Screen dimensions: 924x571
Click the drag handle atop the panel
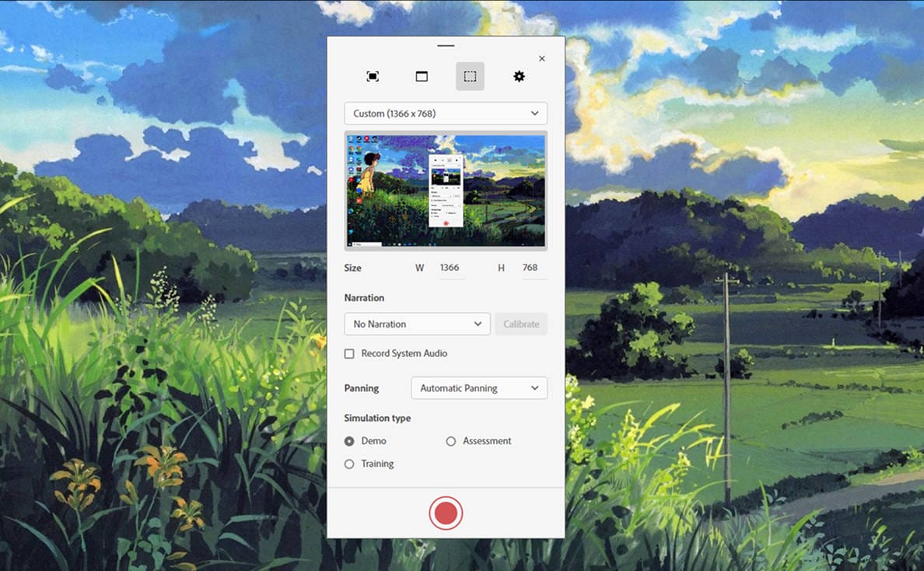[446, 46]
